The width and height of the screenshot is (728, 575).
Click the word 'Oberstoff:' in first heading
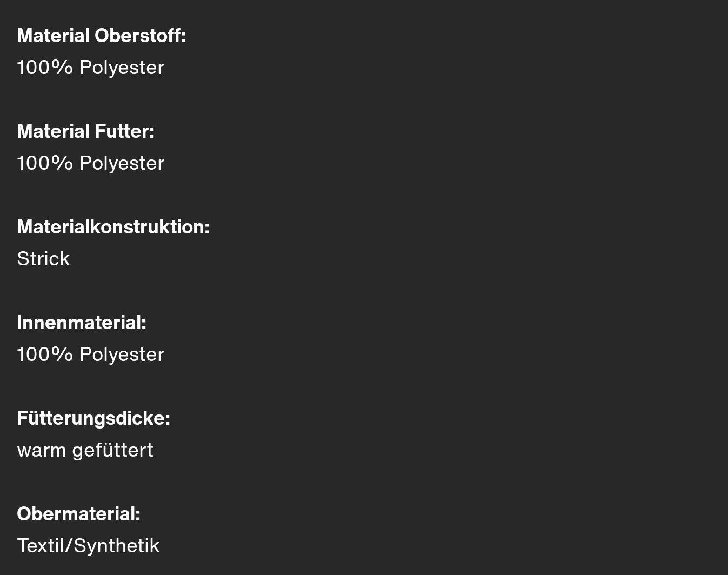pyautogui.click(x=141, y=36)
